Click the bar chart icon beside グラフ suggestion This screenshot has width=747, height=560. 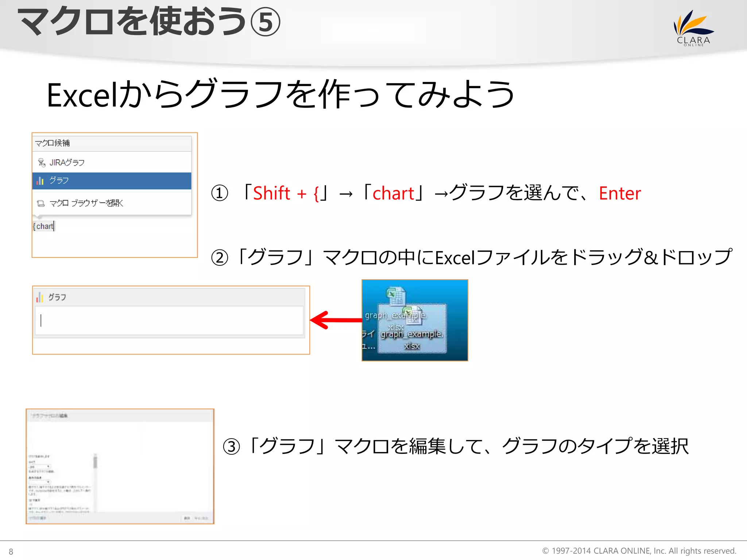[x=40, y=180]
